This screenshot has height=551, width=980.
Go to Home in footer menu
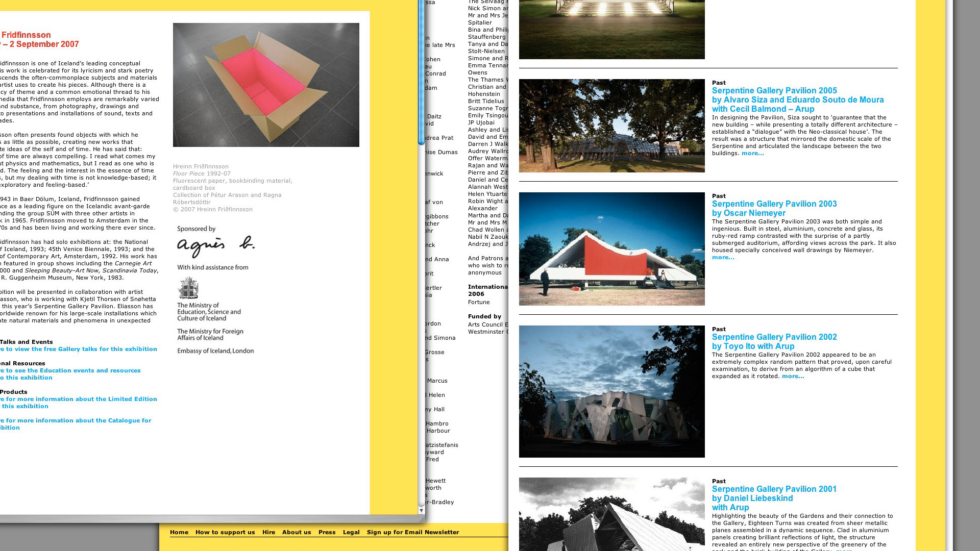coord(179,532)
